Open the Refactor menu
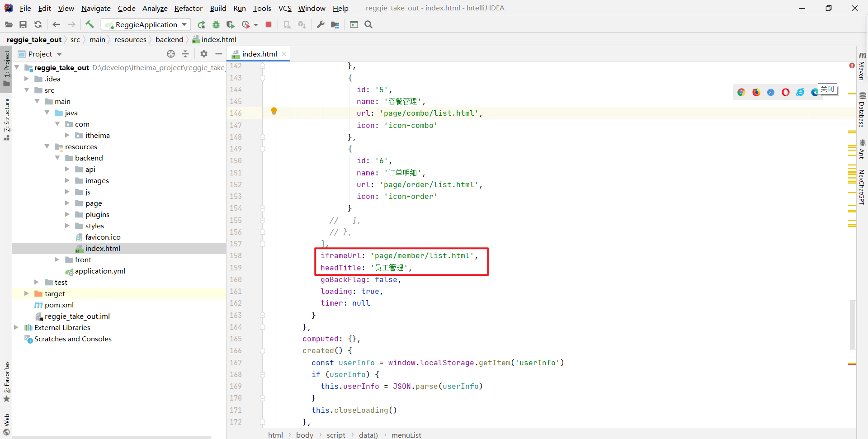 pos(189,8)
